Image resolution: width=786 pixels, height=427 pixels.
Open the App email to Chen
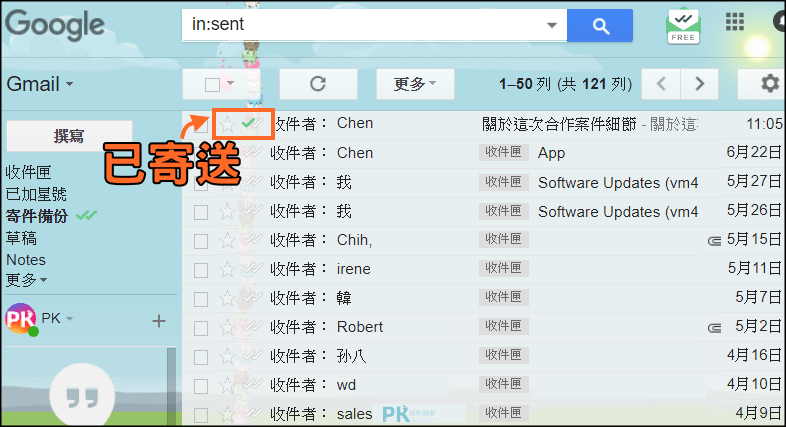pyautogui.click(x=551, y=153)
